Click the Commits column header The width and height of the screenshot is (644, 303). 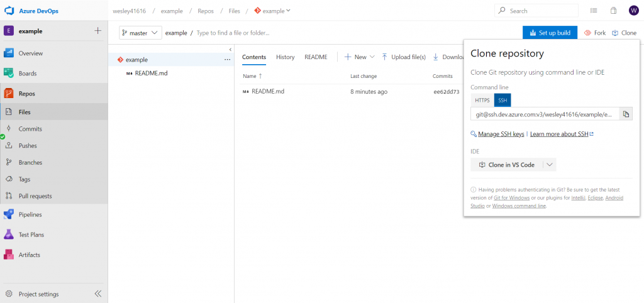tap(442, 76)
